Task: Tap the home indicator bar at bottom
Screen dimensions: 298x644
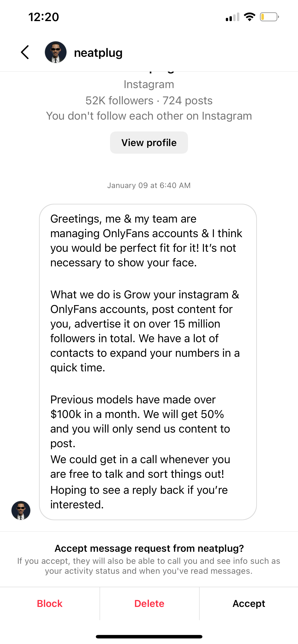Action: 149,637
